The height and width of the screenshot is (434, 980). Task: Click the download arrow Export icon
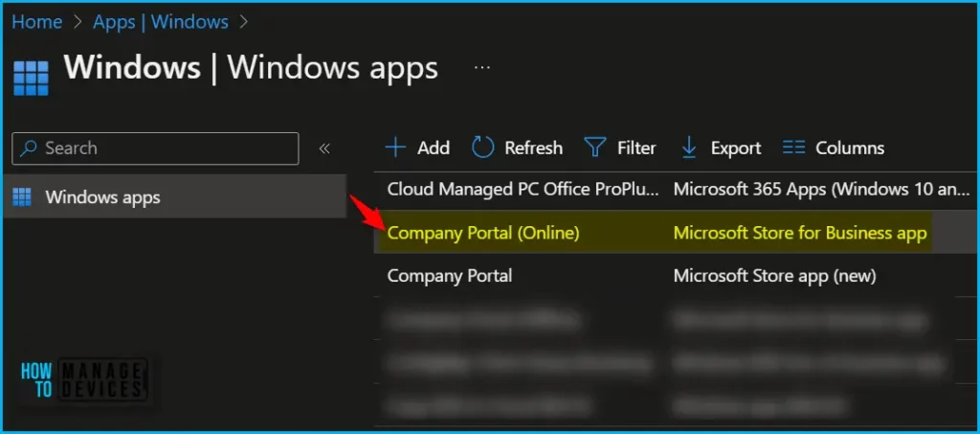click(x=689, y=148)
